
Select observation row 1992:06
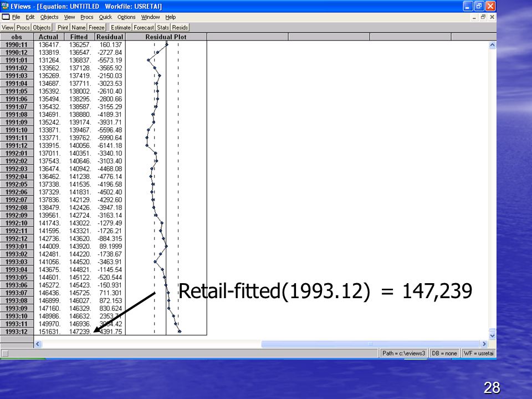[x=17, y=192]
